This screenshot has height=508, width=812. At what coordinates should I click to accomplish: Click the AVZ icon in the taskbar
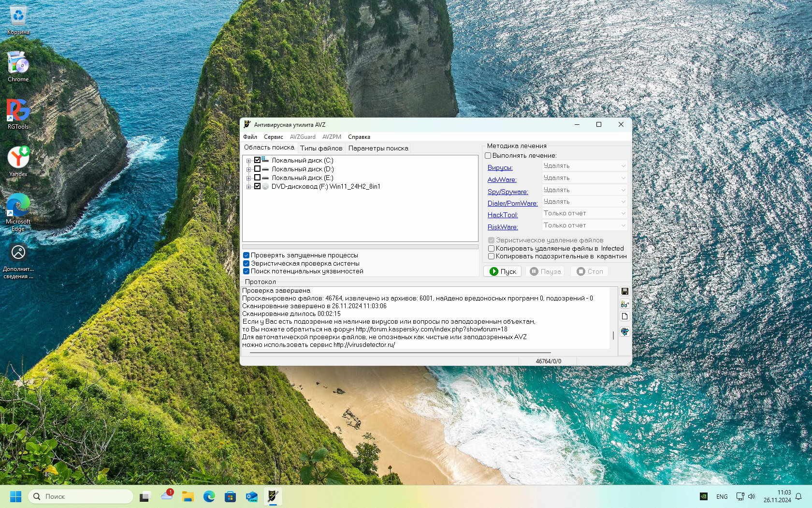[x=273, y=496]
